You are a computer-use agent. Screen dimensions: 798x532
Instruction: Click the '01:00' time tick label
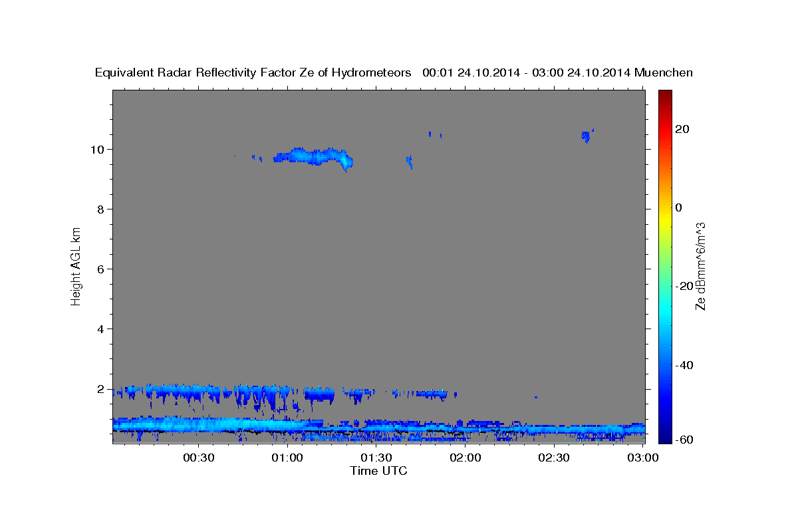(x=287, y=458)
